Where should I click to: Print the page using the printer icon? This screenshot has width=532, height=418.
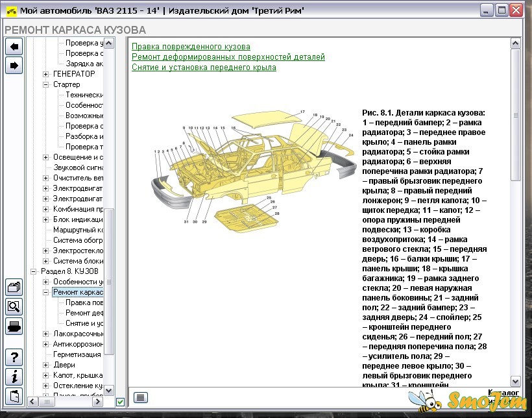tap(14, 326)
